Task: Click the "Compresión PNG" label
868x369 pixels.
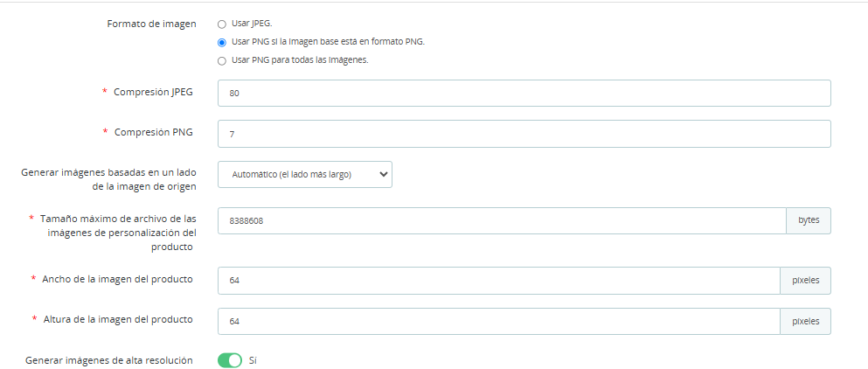Action: tap(153, 132)
